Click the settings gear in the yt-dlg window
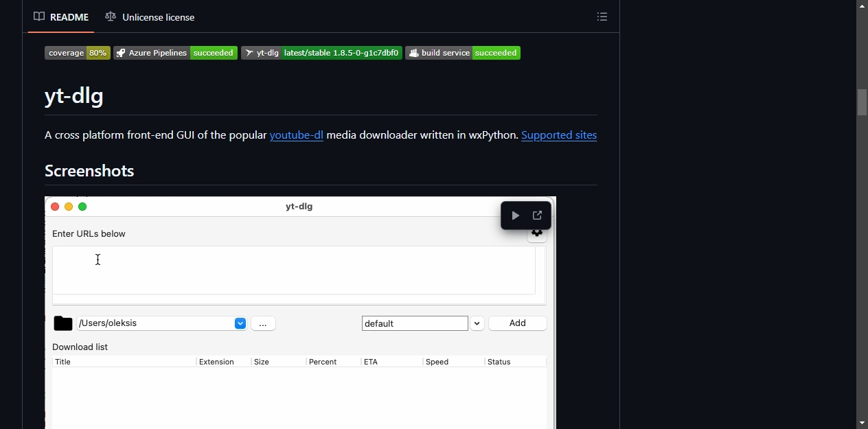This screenshot has height=429, width=868. point(537,233)
